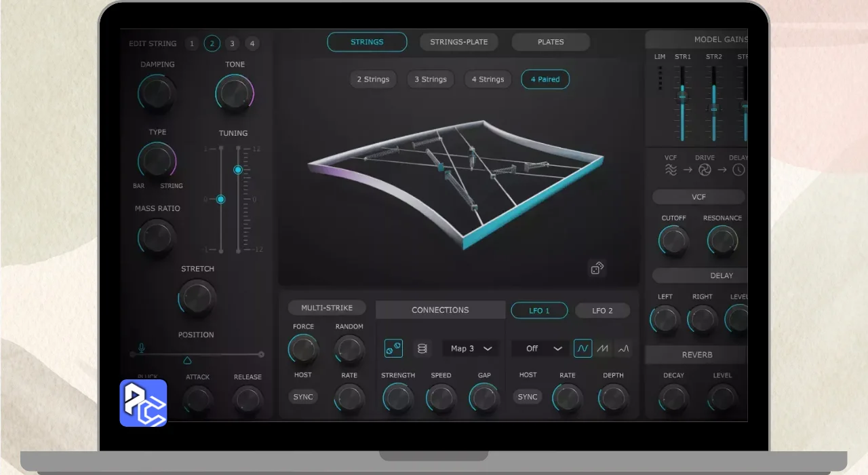Screen dimensions: 868x475
Task: Click the microphone icon on the Position bar
Action: tap(142, 347)
